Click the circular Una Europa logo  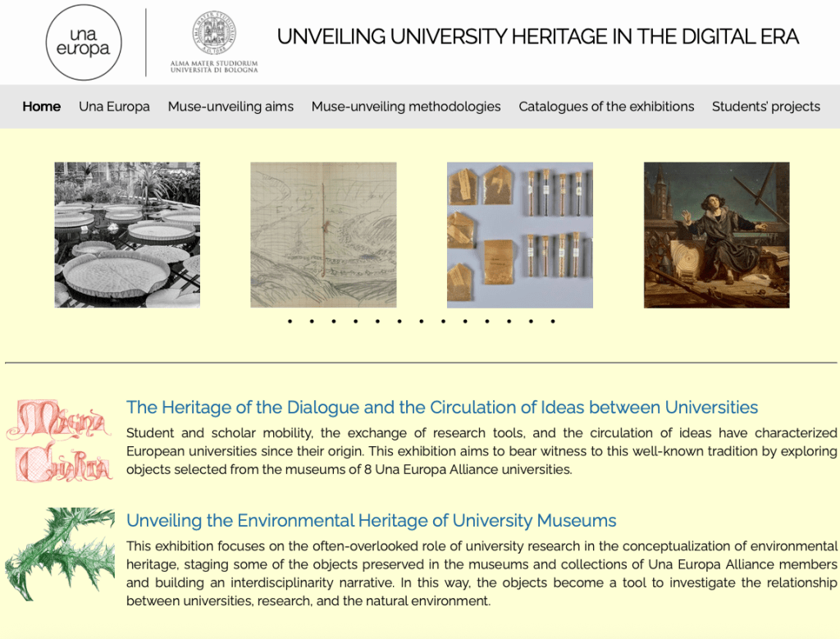point(83,42)
